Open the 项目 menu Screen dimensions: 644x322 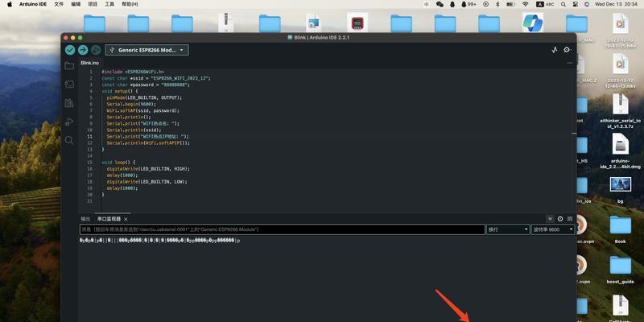tap(93, 4)
